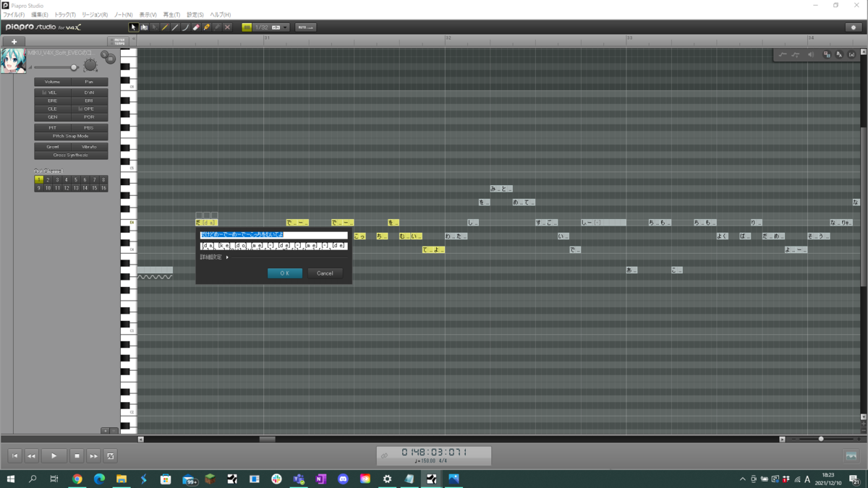
Task: Adjust the track volume slider handle
Action: (x=74, y=67)
